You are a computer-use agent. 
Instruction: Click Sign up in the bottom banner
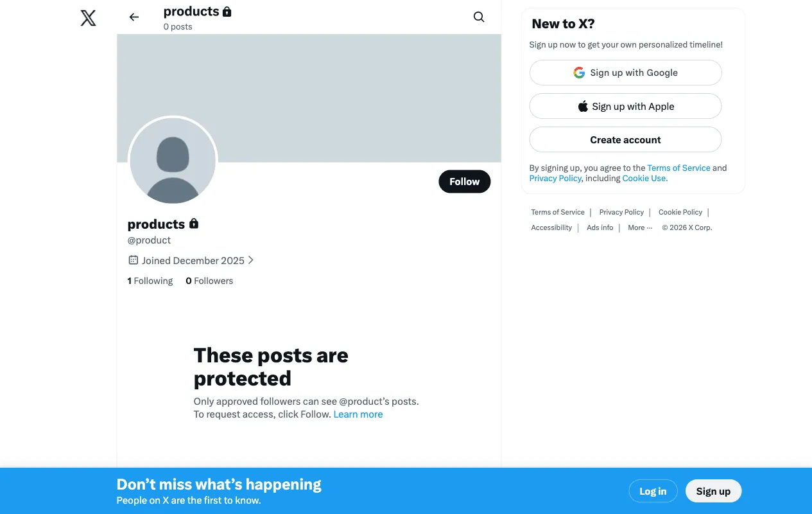pos(713,491)
